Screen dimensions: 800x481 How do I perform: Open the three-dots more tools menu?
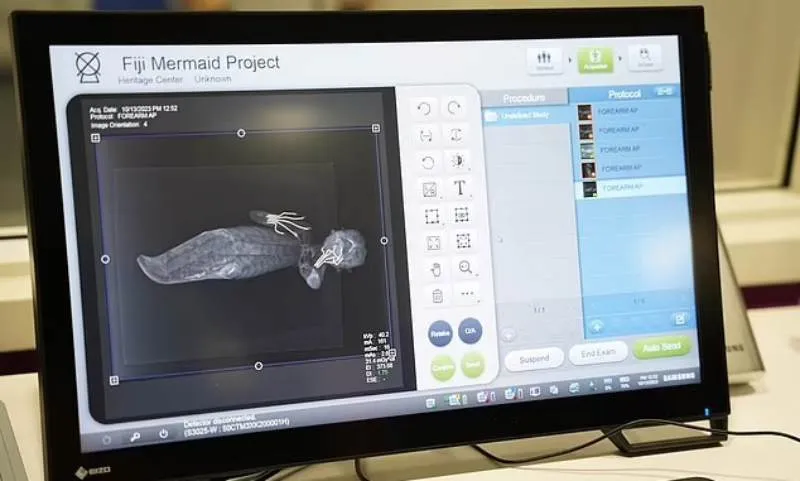pos(466,294)
